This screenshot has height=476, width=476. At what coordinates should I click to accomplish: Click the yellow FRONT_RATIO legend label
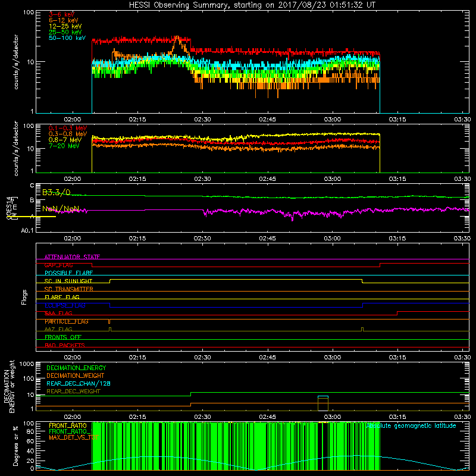coord(68,426)
